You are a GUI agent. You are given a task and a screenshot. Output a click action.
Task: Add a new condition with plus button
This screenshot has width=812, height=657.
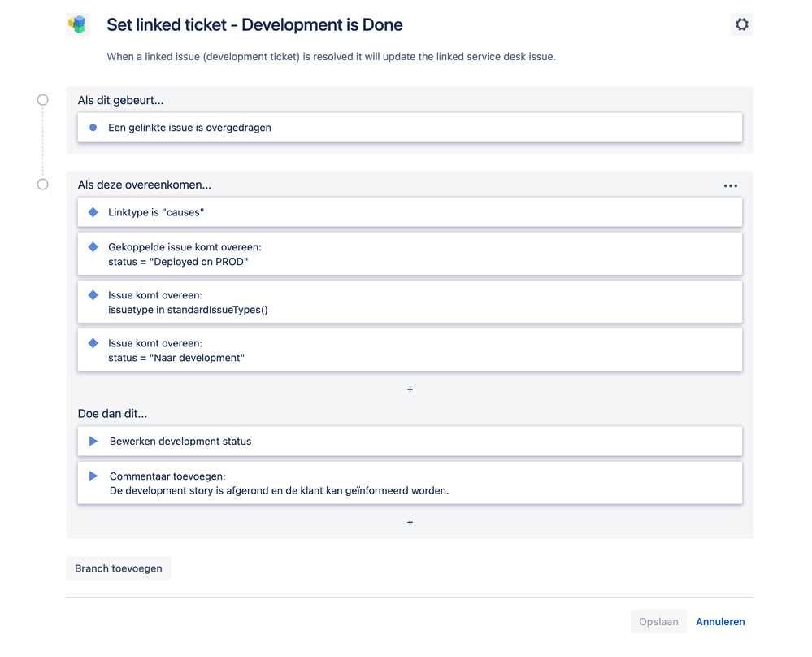click(410, 389)
